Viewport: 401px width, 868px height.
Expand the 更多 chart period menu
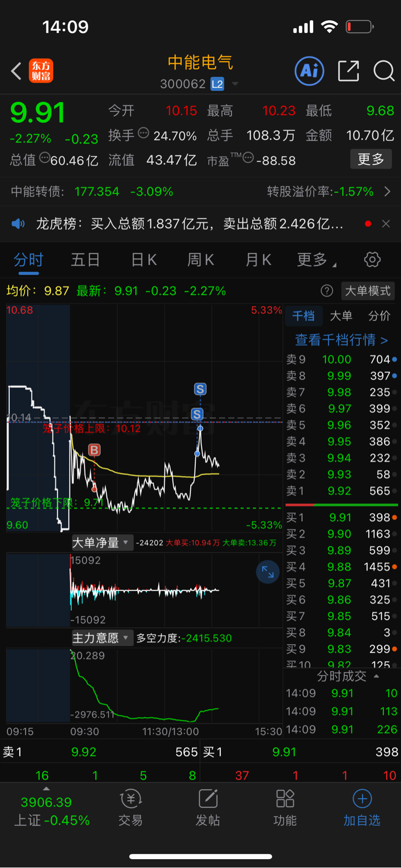pos(316,259)
